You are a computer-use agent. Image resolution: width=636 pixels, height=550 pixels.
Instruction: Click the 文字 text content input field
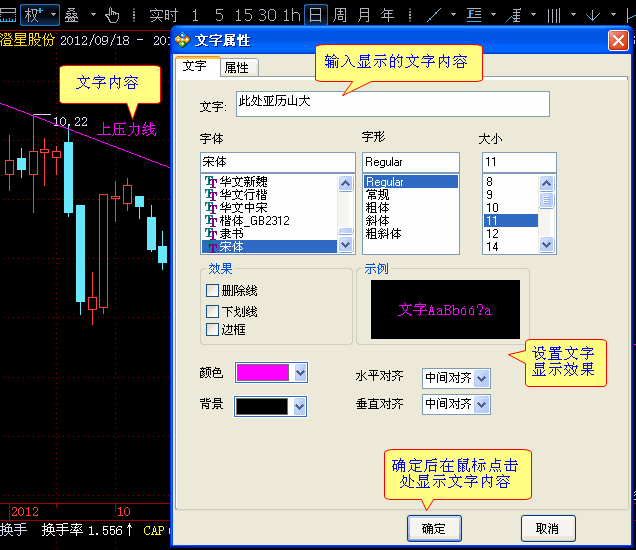pos(390,104)
